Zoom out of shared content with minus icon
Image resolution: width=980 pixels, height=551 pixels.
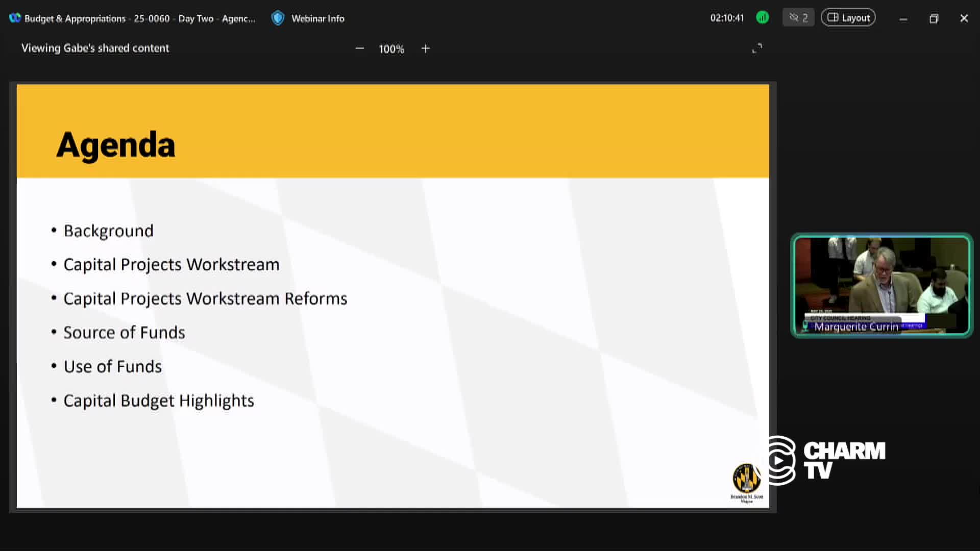[360, 48]
